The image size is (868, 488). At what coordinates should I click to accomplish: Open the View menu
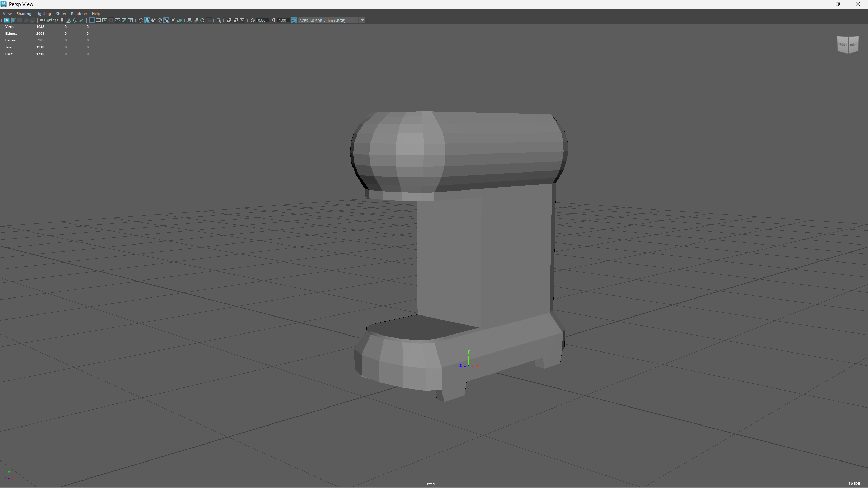pyautogui.click(x=7, y=14)
